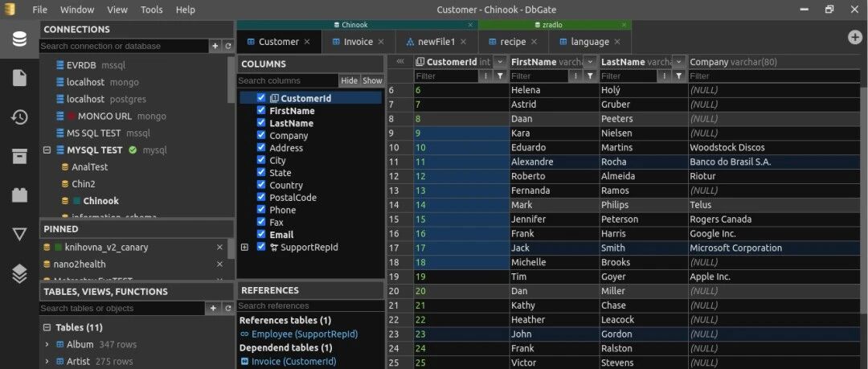868x369 pixels.
Task: Open the View menu
Action: tap(117, 10)
